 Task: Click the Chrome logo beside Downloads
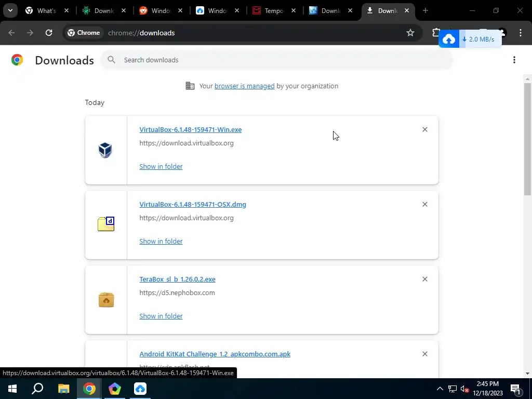[x=17, y=60]
